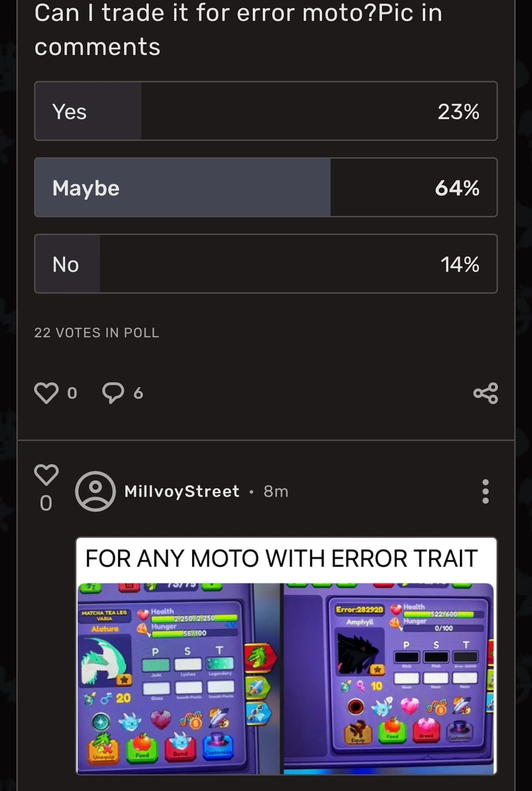Share the poll using the share icon
Image resolution: width=532 pixels, height=791 pixels.
(x=485, y=393)
